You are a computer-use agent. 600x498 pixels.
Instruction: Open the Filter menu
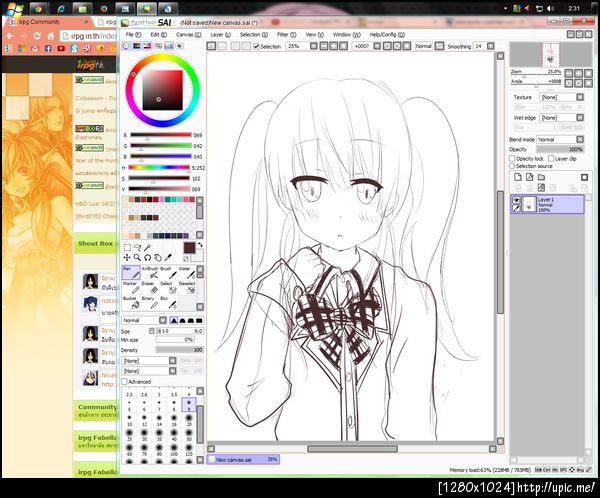287,34
